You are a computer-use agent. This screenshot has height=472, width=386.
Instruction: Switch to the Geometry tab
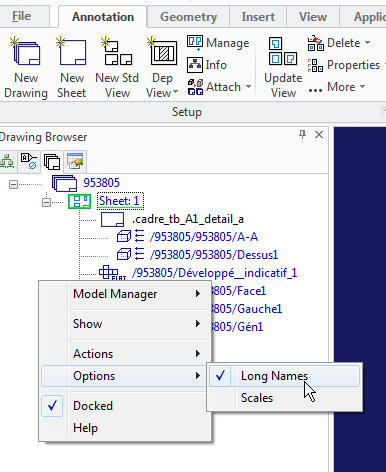[x=188, y=17]
